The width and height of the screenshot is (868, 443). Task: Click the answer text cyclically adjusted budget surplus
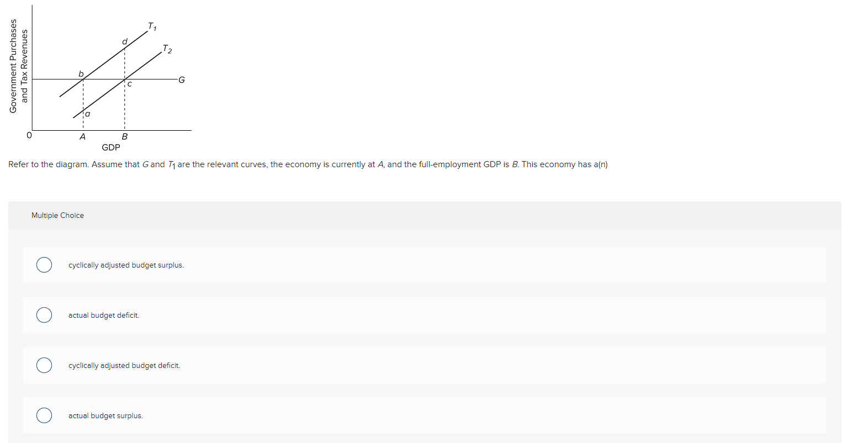pyautogui.click(x=126, y=265)
